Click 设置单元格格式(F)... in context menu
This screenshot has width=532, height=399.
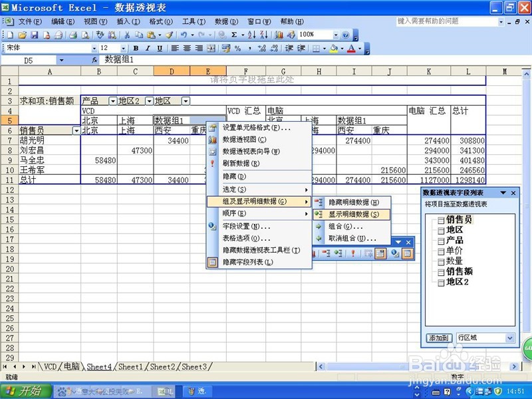259,128
